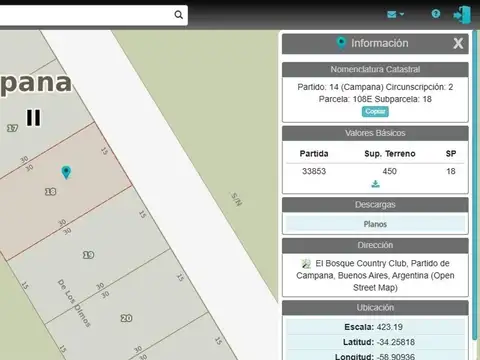Click the search magnifier icon

pyautogui.click(x=179, y=15)
